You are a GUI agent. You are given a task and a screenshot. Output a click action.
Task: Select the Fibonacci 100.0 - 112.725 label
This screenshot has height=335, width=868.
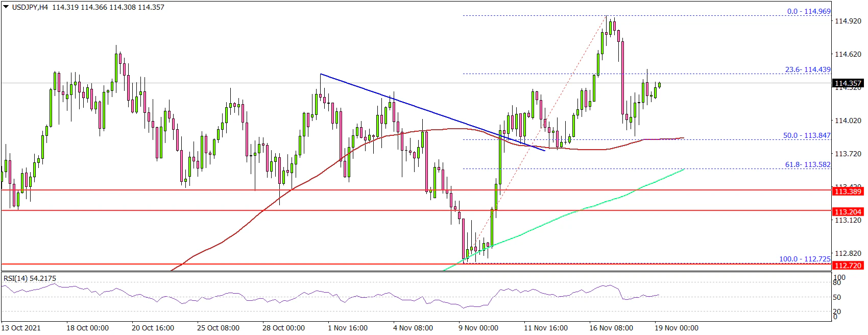pos(804,259)
